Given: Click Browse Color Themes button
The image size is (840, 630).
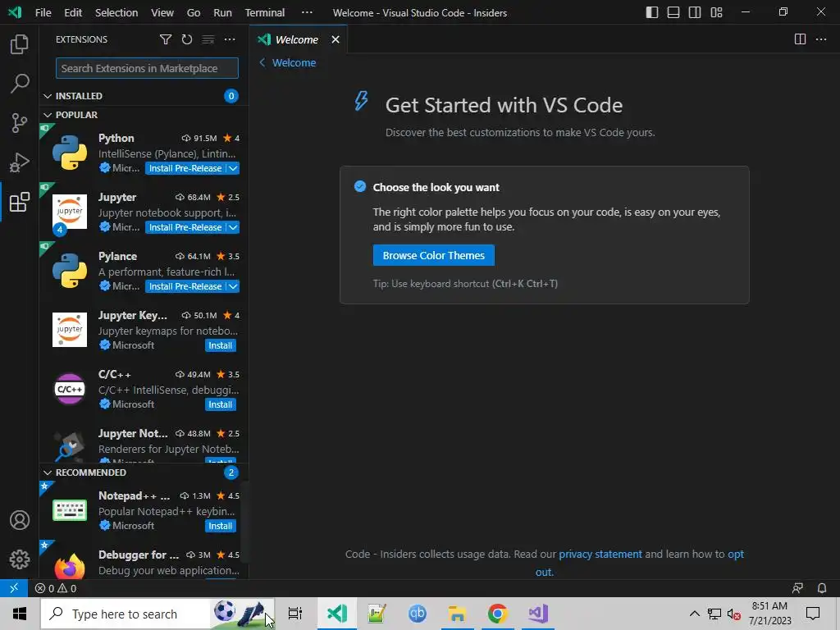Looking at the screenshot, I should tap(433, 256).
